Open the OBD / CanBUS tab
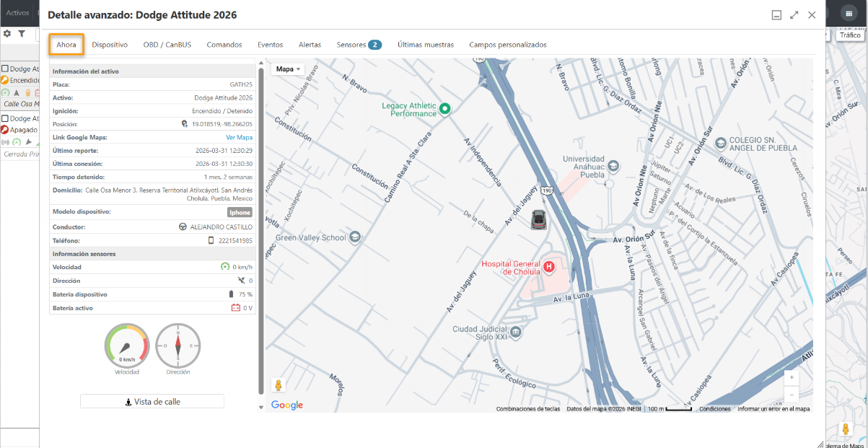The image size is (868, 448). point(167,45)
